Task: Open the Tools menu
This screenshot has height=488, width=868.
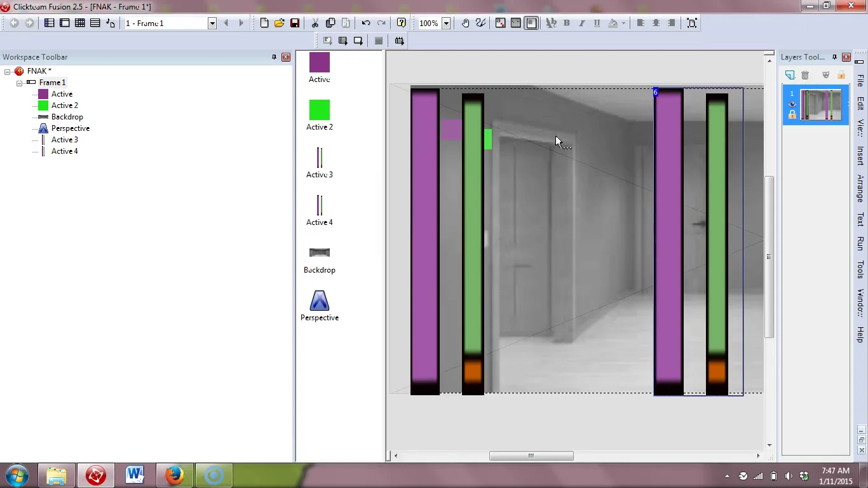Action: point(860,270)
